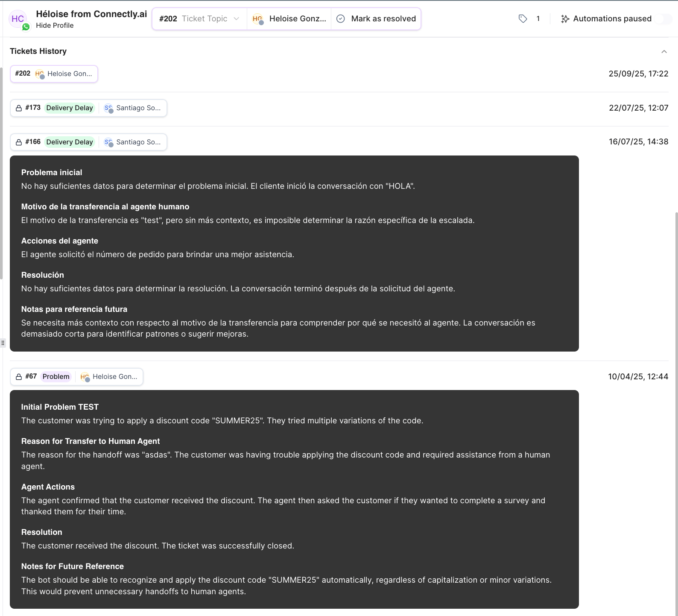Click the timestamp 10/04/25, 12:44
Viewport: 678px width, 616px height.
point(638,377)
